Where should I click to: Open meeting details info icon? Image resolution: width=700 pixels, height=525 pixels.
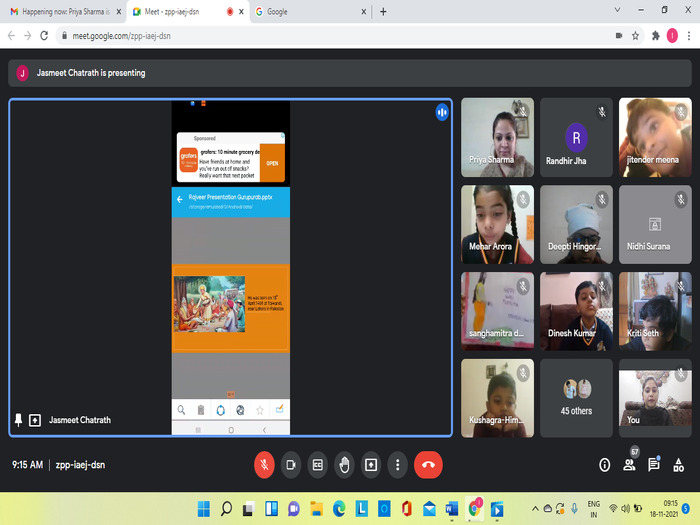[x=604, y=465]
